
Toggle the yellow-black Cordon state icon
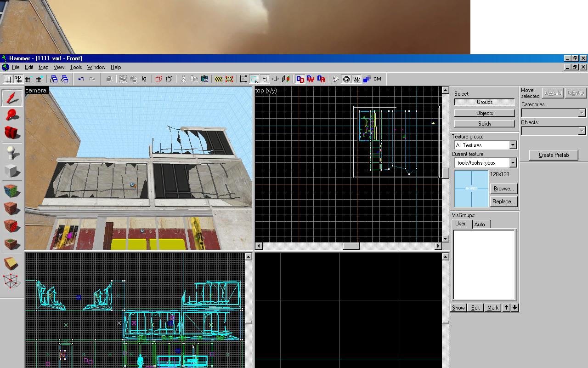pos(219,79)
